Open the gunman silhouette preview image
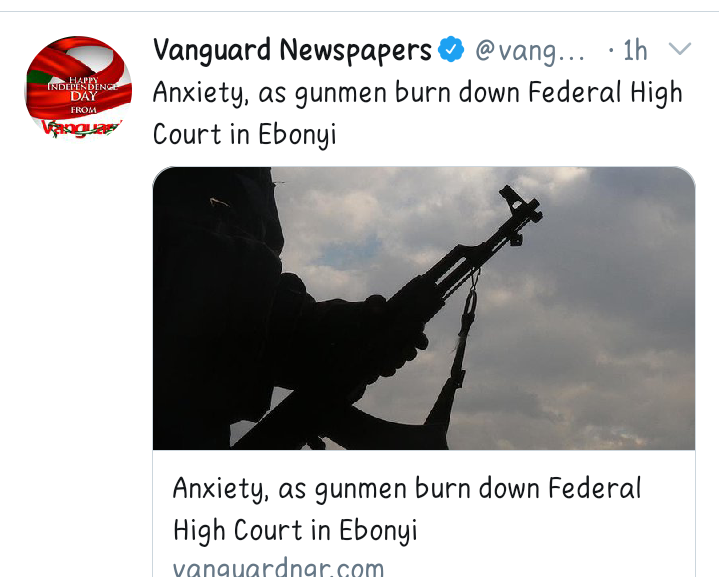Viewport: 719px width, 577px height. [424, 308]
